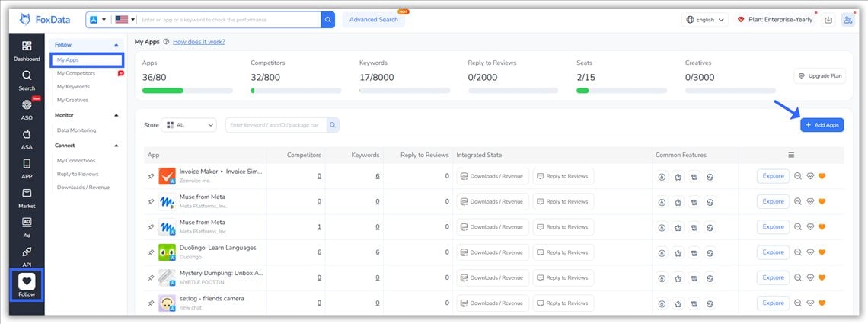Open the English language dropdown
This screenshot has width=868, height=324.
(705, 19)
